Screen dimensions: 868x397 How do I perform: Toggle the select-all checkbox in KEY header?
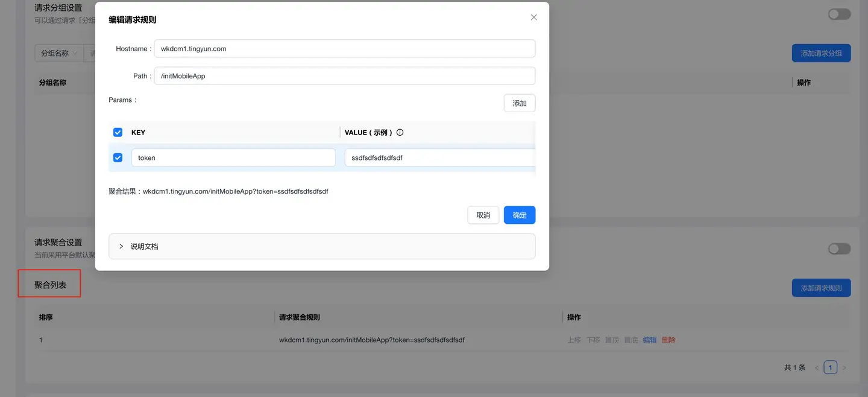tap(118, 133)
